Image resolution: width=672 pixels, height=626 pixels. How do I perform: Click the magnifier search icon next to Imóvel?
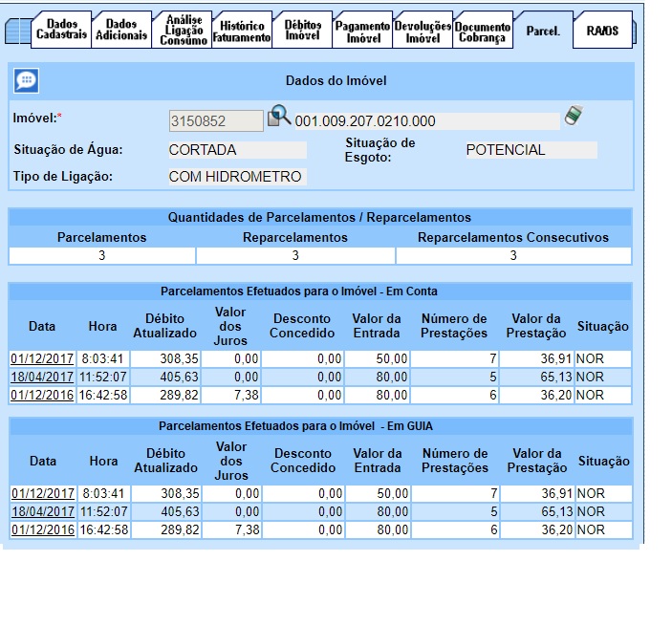[279, 118]
